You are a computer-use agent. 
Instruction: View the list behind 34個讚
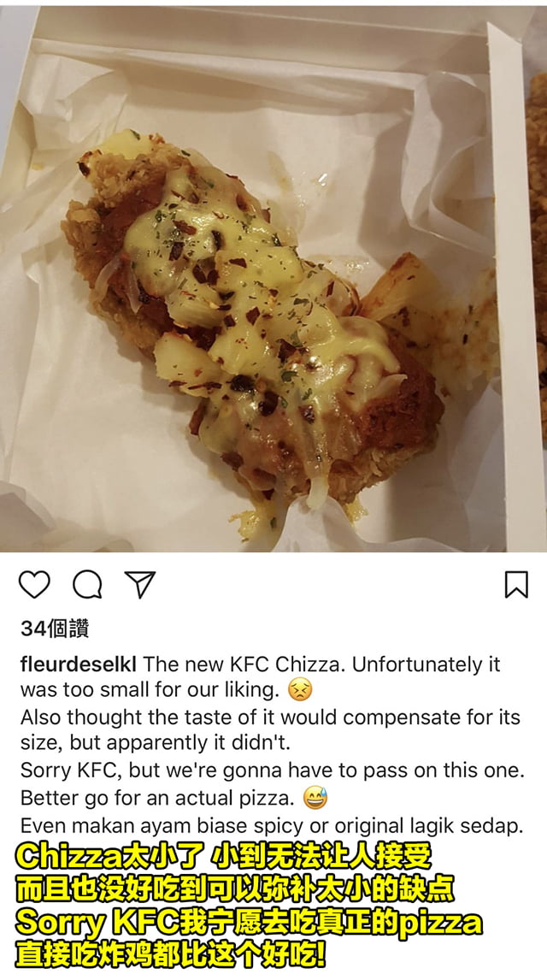(55, 629)
